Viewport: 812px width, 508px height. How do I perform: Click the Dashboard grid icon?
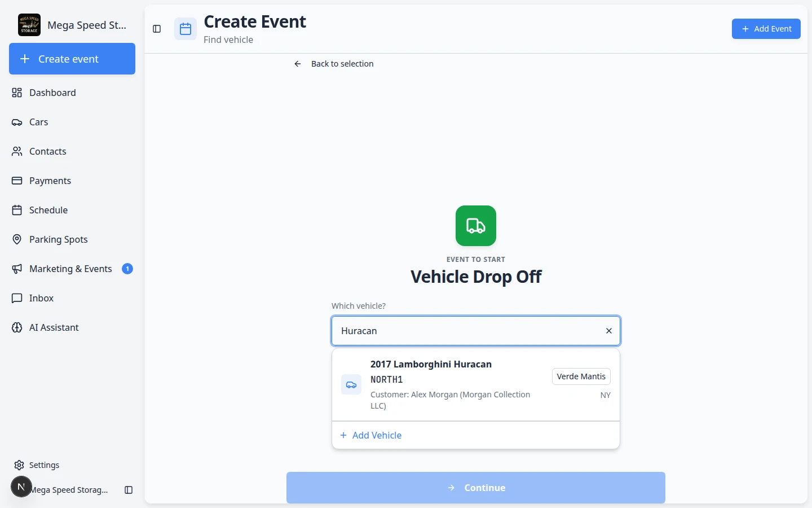pos(17,93)
